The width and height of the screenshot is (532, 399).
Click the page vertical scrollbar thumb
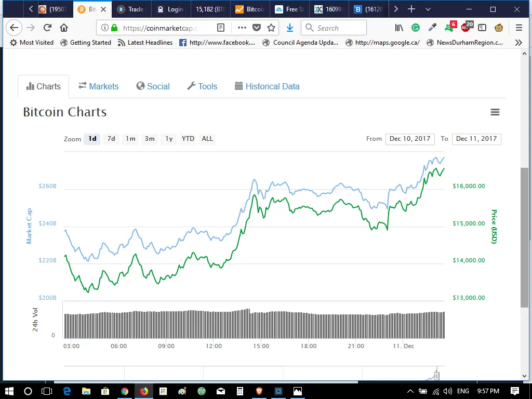pyautogui.click(x=524, y=237)
